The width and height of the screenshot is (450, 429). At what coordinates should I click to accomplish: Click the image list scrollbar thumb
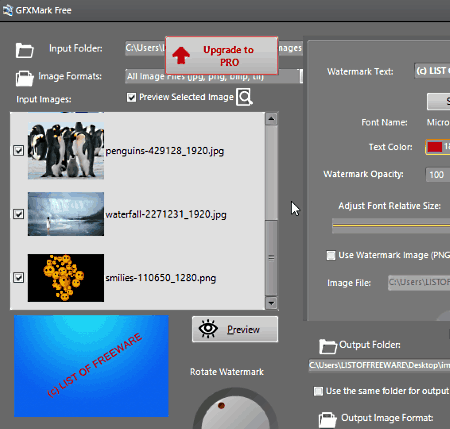tap(271, 257)
